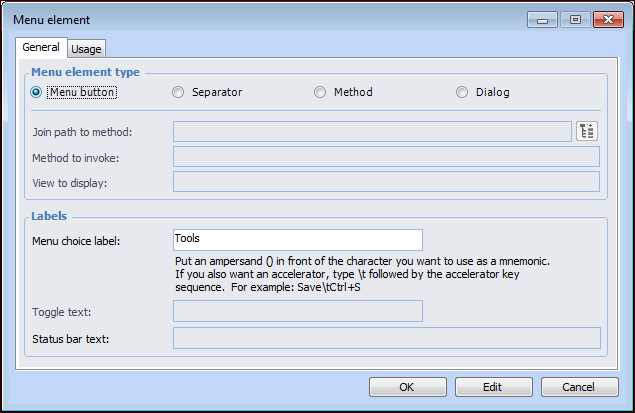635x413 pixels.
Task: Open the join path browser icon
Action: (x=587, y=131)
